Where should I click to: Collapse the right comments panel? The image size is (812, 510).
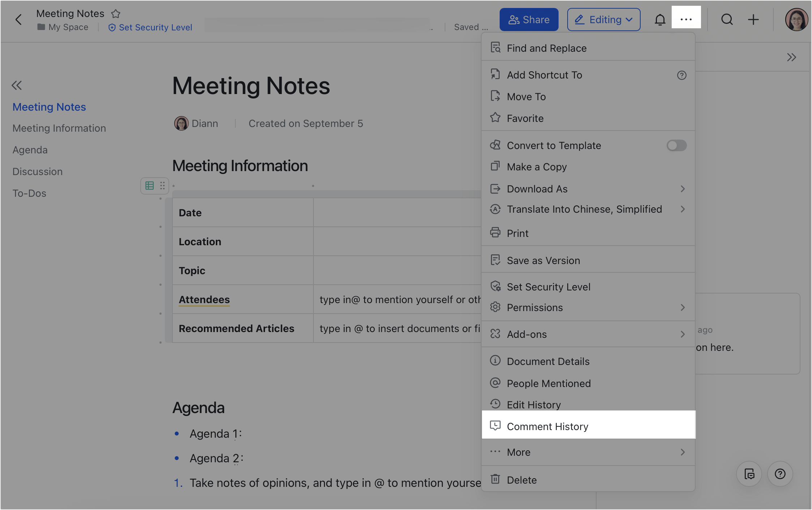coord(791,57)
